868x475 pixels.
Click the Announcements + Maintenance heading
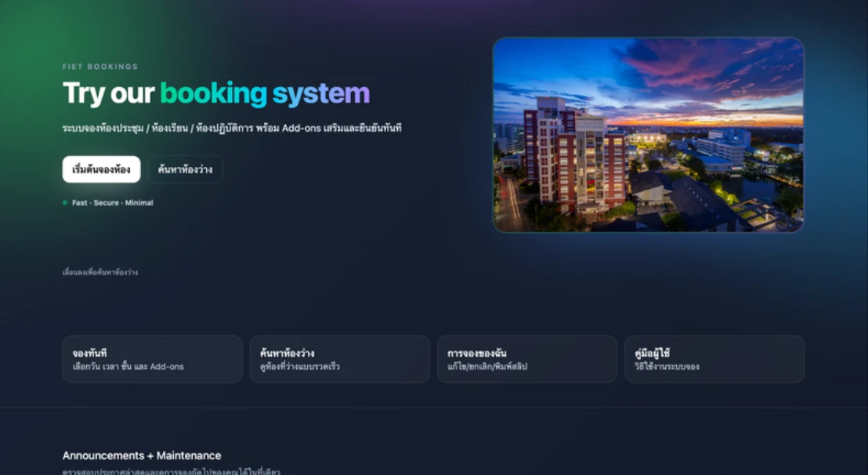pyautogui.click(x=142, y=455)
